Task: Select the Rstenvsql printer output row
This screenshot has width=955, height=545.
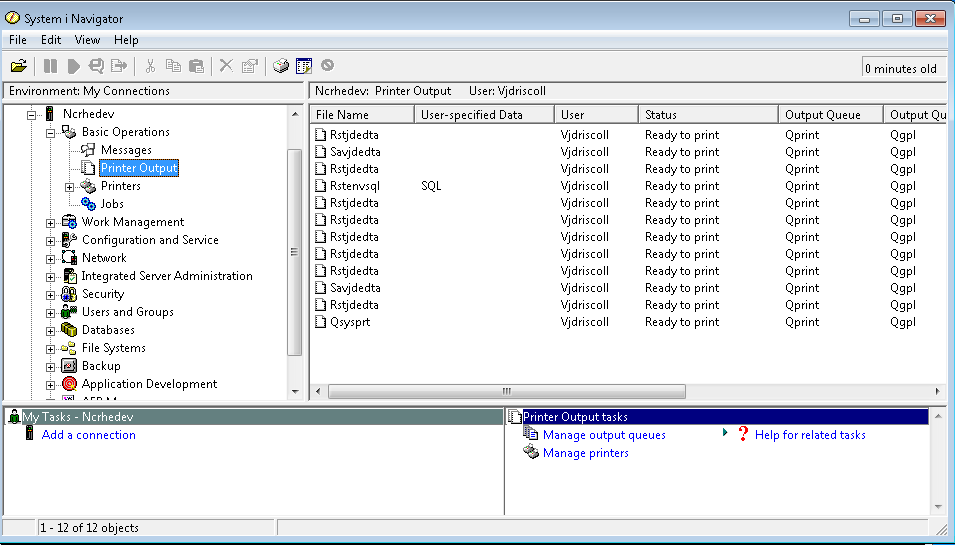Action: coord(626,186)
